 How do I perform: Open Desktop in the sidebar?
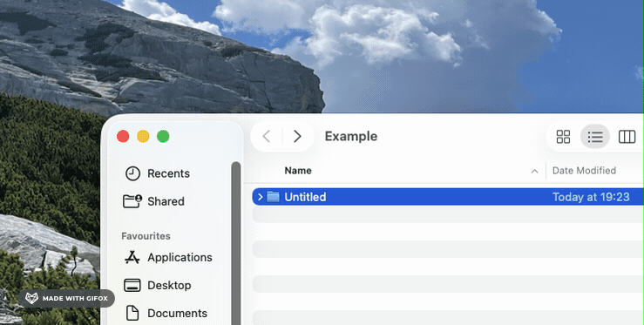(169, 285)
